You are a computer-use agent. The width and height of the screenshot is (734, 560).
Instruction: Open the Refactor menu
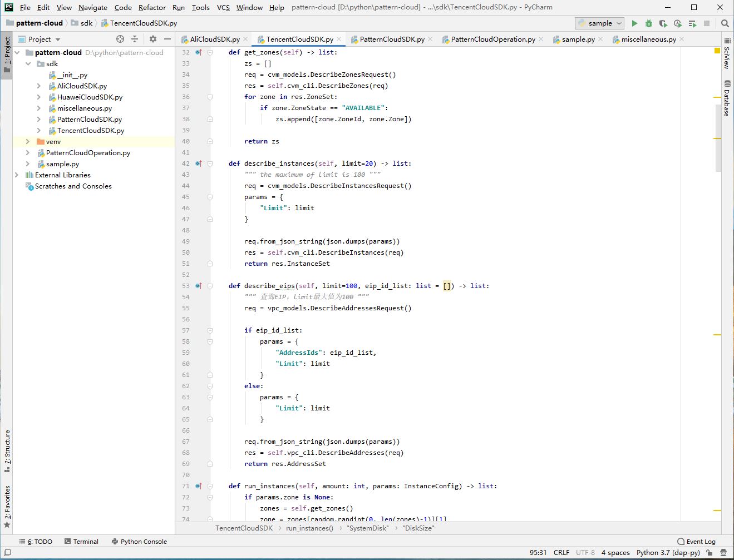coord(152,7)
